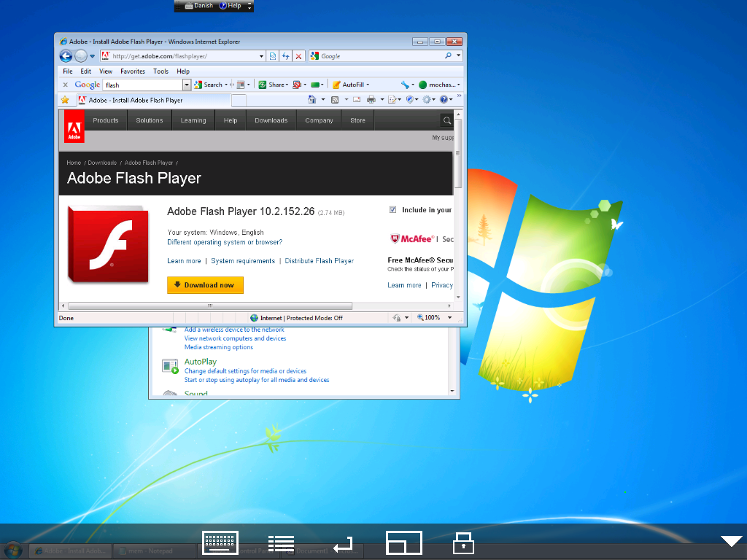747x560 pixels.
Task: Stop page loading with the red X
Action: pos(298,56)
